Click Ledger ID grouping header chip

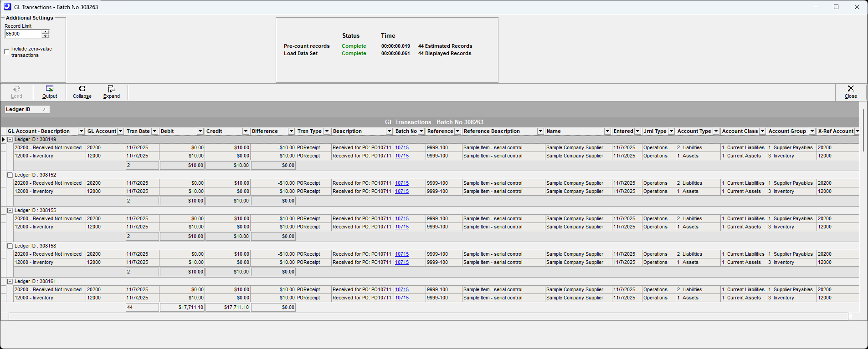point(27,109)
